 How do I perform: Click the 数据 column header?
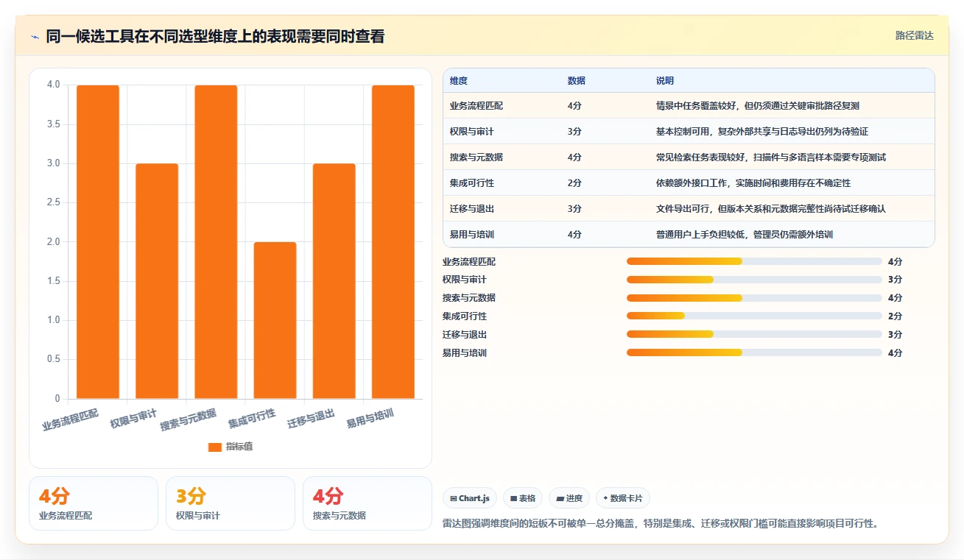[x=577, y=81]
